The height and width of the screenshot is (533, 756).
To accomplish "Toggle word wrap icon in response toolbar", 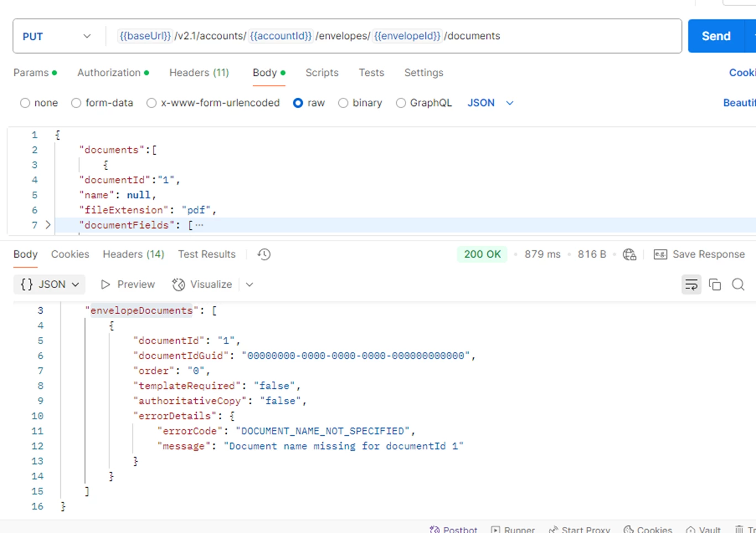I will pos(691,284).
